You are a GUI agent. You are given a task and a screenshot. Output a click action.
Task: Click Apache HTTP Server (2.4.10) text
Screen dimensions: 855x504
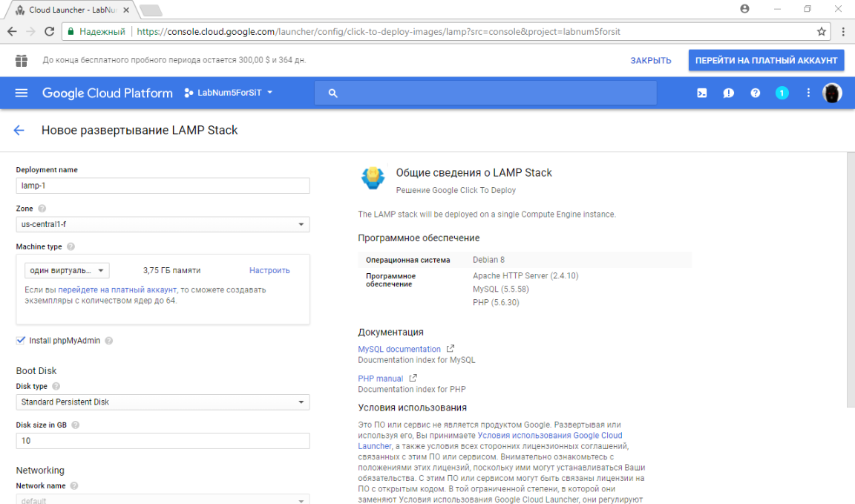(525, 276)
